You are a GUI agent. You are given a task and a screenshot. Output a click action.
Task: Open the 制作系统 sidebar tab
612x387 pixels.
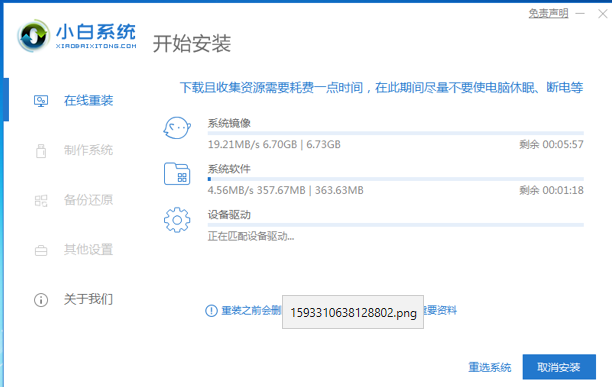click(x=89, y=150)
